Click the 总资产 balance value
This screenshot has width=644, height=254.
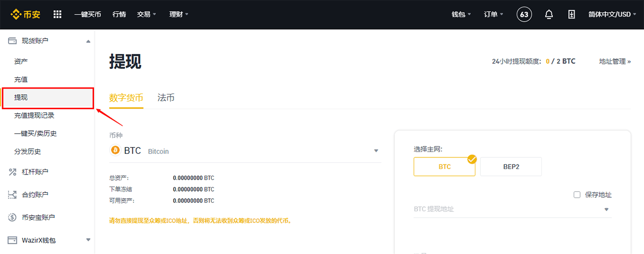pos(194,178)
